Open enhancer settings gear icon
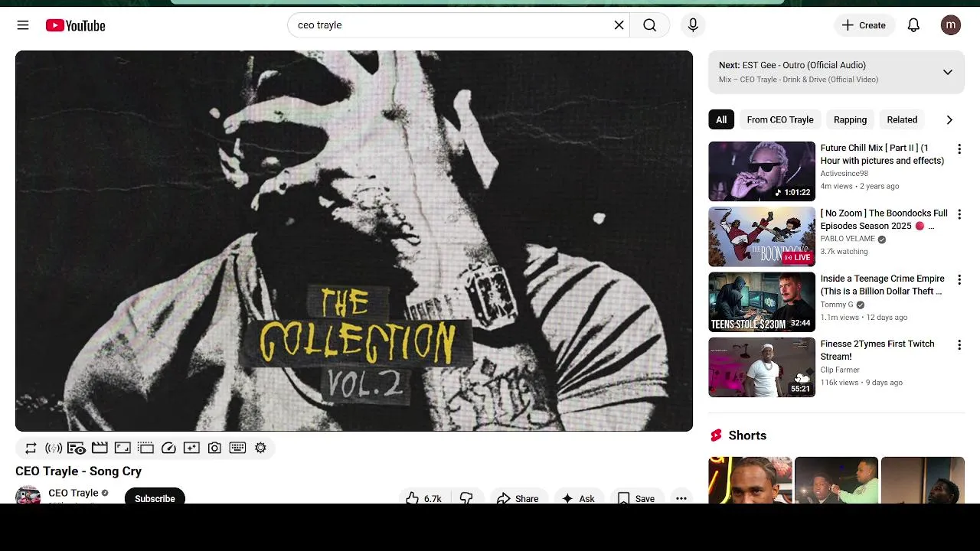This screenshot has width=980, height=551. click(260, 448)
